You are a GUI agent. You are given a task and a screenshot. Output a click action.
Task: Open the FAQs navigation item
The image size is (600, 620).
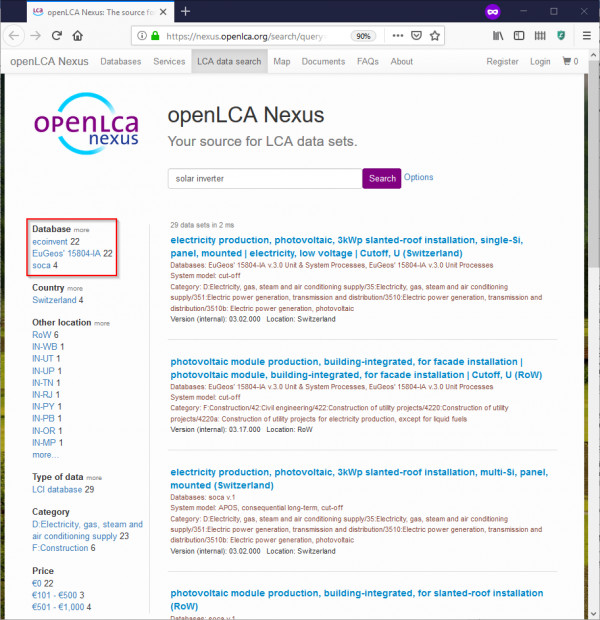[x=368, y=61]
